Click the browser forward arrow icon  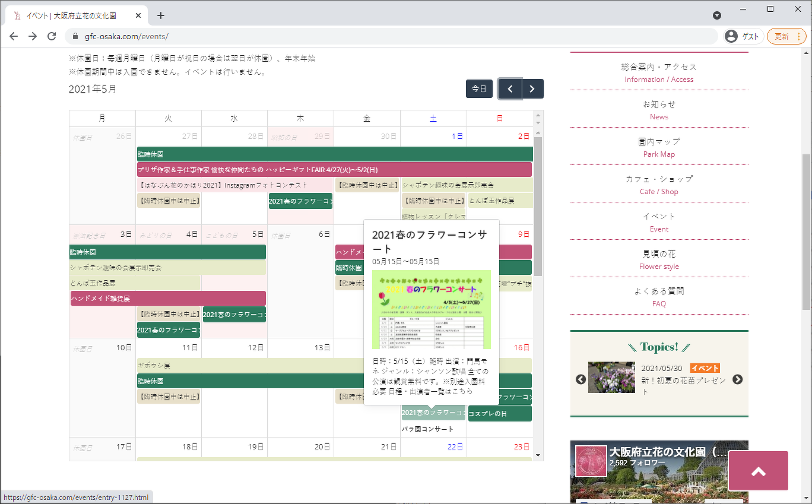click(x=33, y=36)
